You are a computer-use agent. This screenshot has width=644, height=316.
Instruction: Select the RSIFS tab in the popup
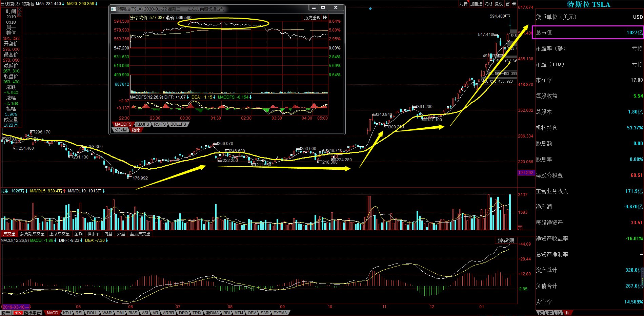coord(160,124)
